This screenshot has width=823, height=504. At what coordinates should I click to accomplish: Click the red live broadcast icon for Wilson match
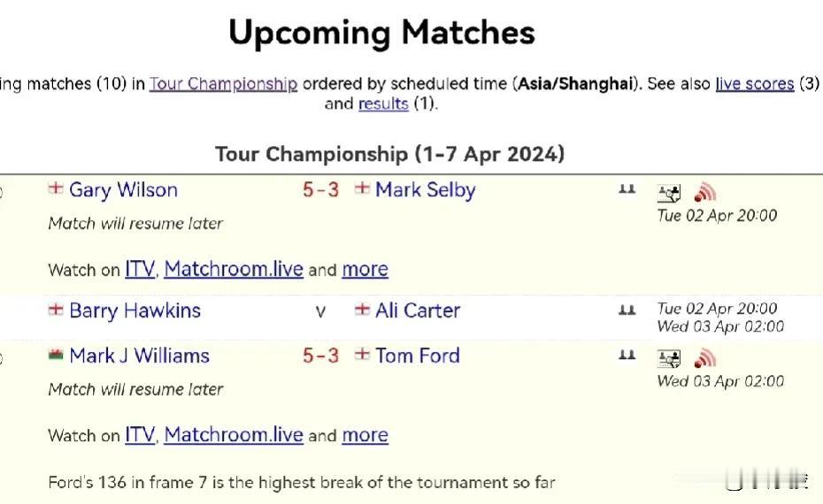(705, 193)
